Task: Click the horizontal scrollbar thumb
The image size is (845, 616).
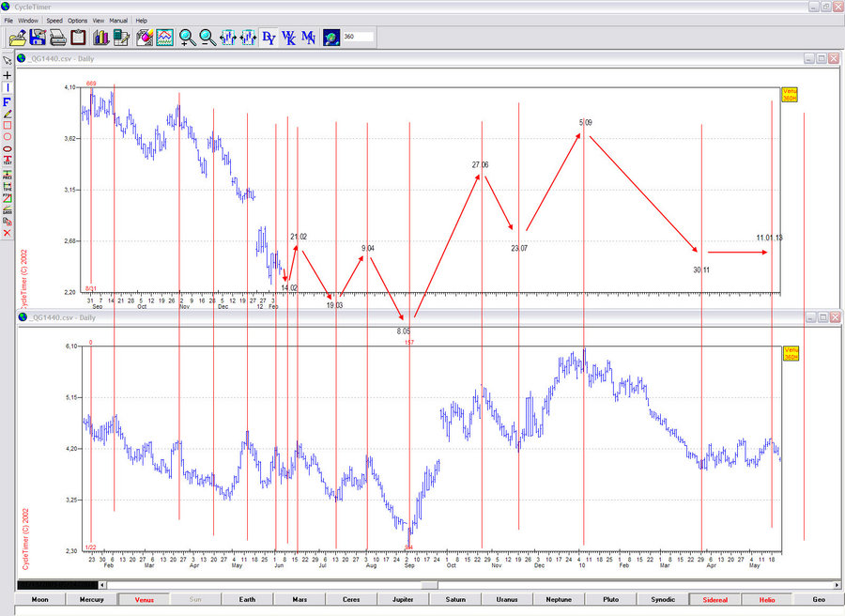Action: point(429,586)
